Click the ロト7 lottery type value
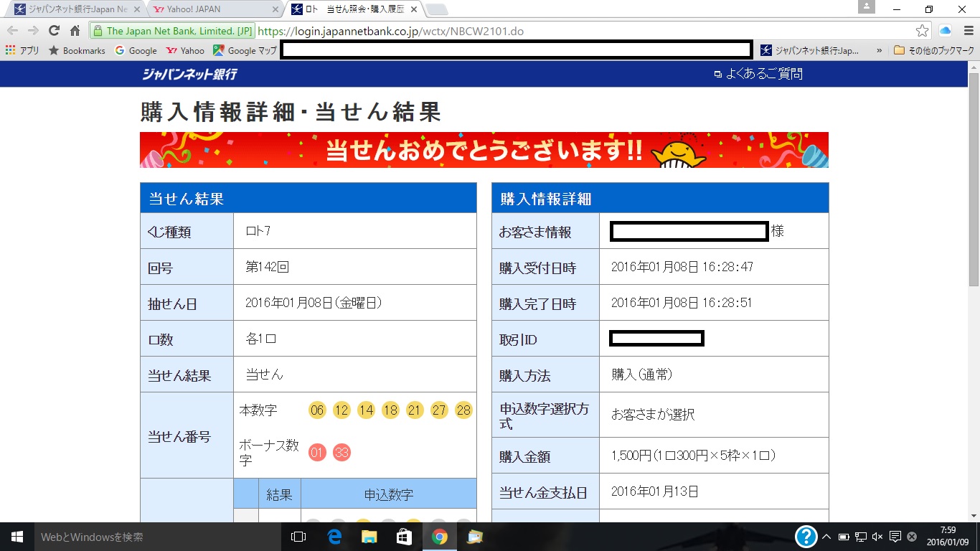The width and height of the screenshot is (980, 551). pos(258,231)
